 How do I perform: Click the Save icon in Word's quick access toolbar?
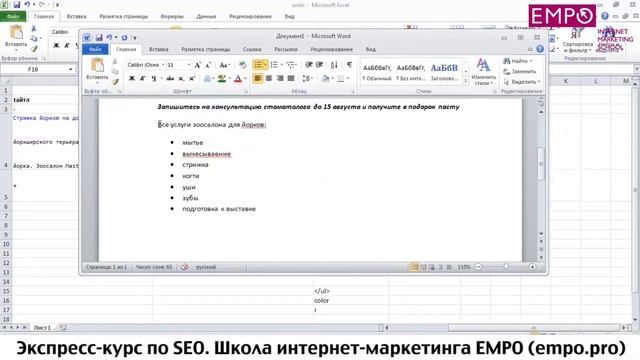tap(99, 38)
